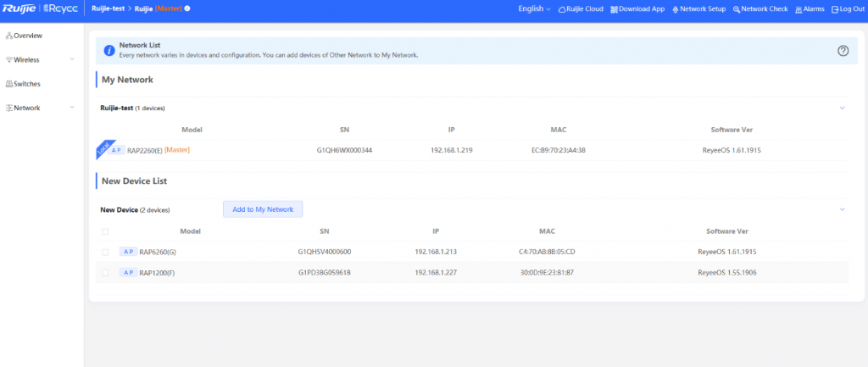Open the English language dropdown
The width and height of the screenshot is (868, 367).
(x=534, y=8)
